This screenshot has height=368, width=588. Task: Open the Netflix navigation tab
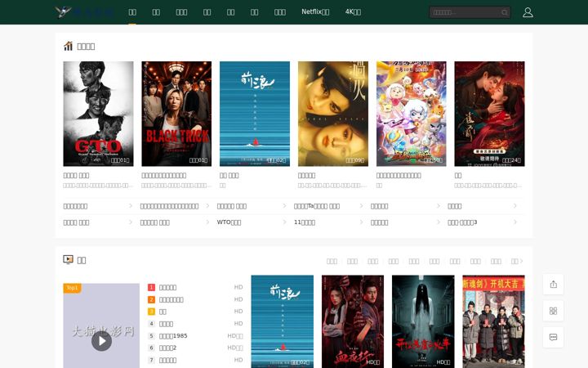[315, 12]
